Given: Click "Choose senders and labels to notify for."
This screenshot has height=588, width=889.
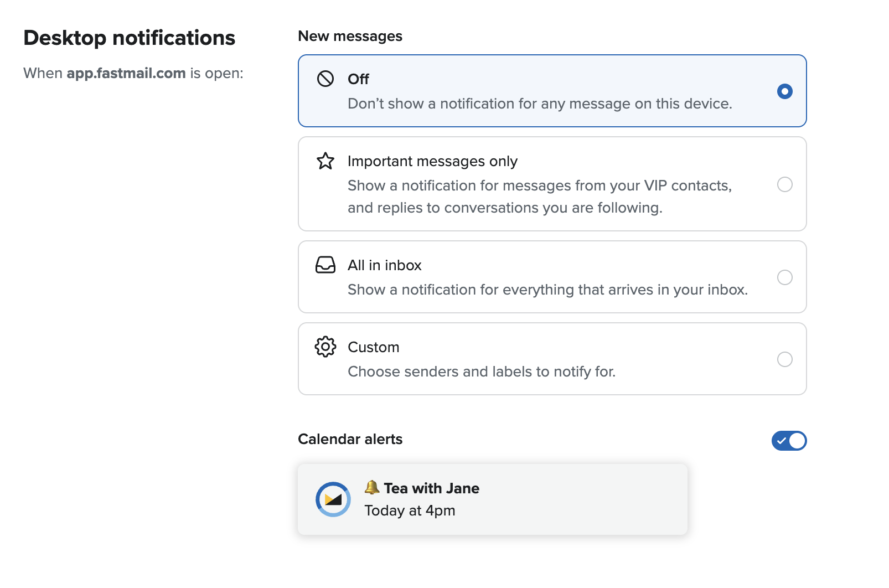Looking at the screenshot, I should click(x=482, y=372).
